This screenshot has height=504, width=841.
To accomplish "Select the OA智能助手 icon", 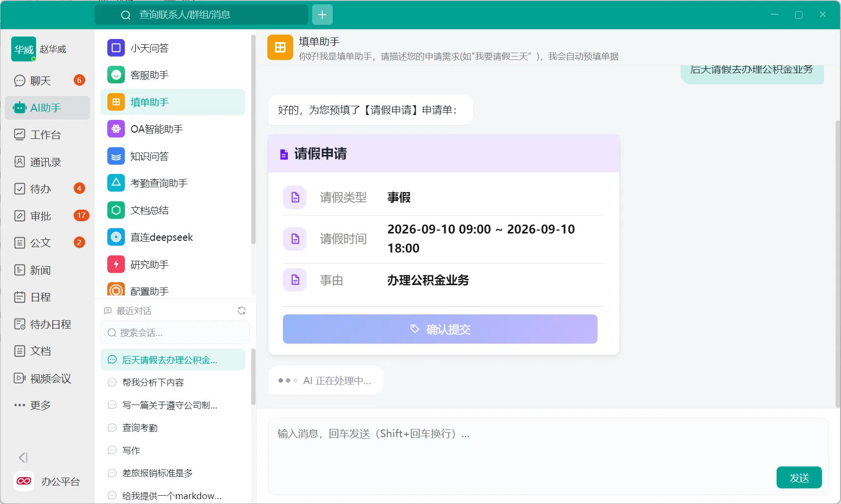I will pyautogui.click(x=116, y=129).
